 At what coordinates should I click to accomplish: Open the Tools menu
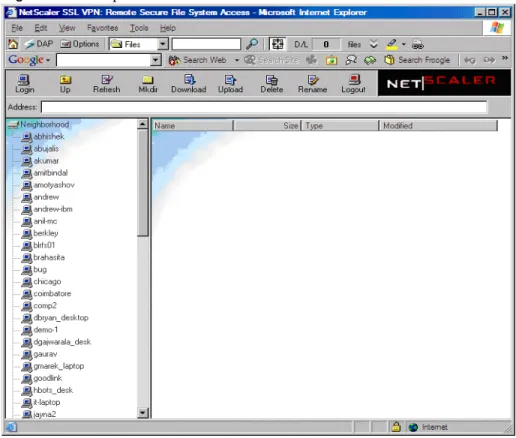click(139, 28)
